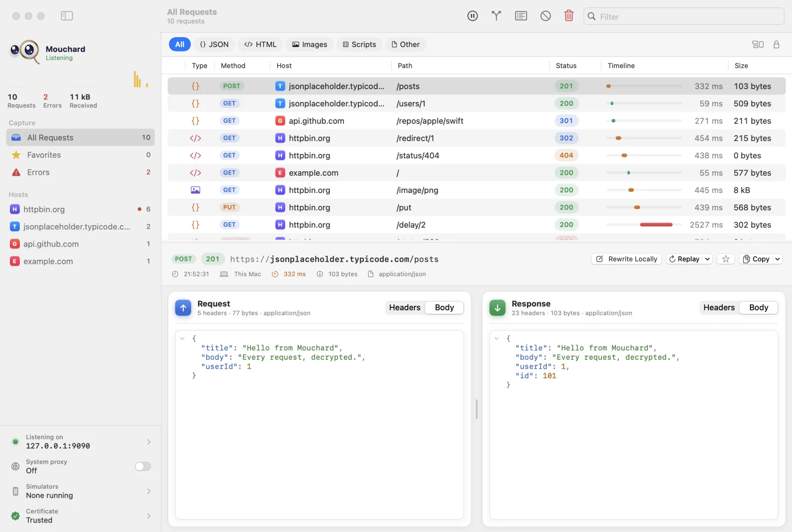The image size is (792, 532).
Task: Clear all requests with the trash icon
Action: [569, 16]
